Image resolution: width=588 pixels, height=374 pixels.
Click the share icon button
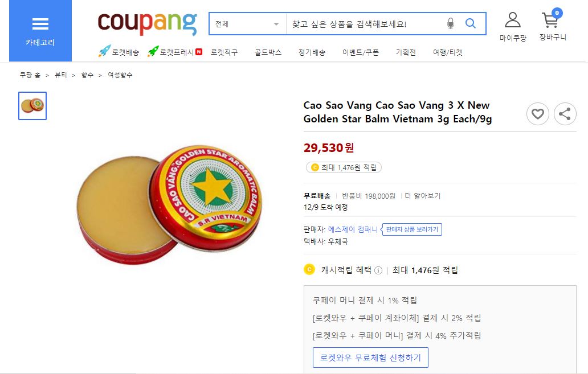point(565,113)
